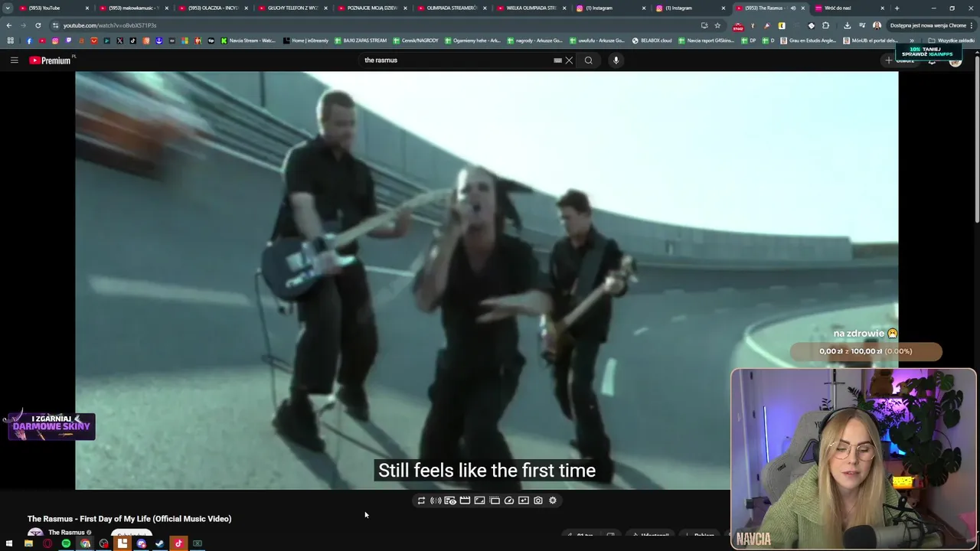The width and height of the screenshot is (980, 551).
Task: Open the Facebook bookmark icon
Action: (29, 41)
